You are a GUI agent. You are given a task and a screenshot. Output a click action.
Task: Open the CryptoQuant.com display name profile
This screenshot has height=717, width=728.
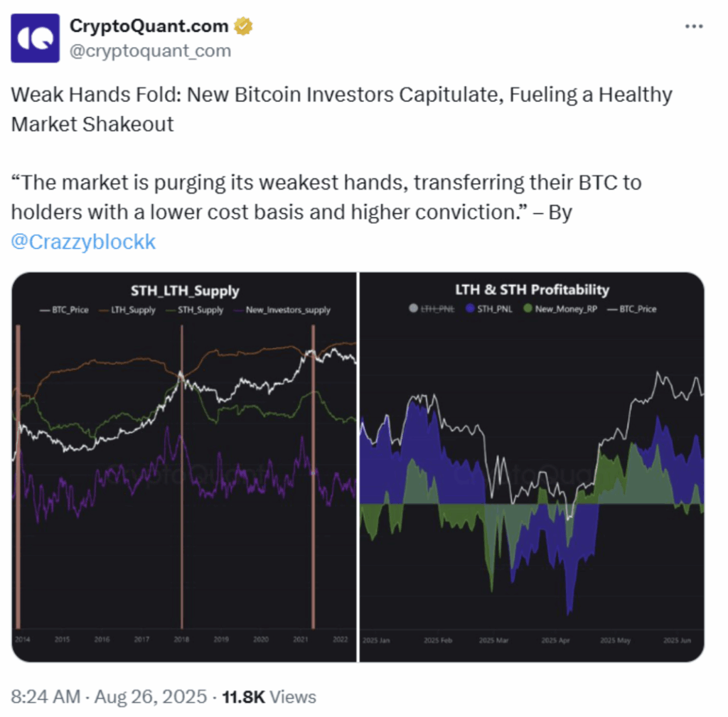[149, 27]
